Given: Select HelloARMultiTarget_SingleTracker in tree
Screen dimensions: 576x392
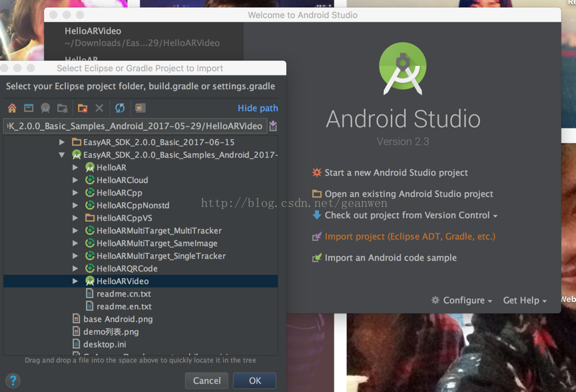Looking at the screenshot, I should click(161, 256).
